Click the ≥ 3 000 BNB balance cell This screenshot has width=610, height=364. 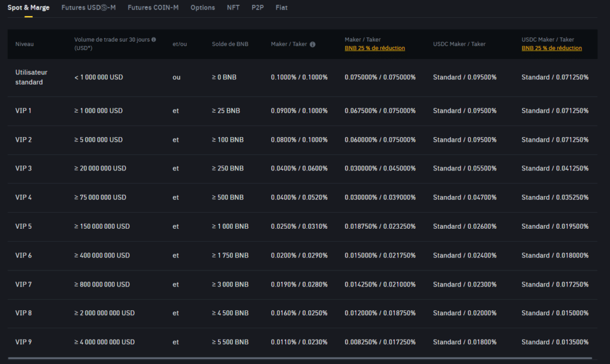(230, 284)
